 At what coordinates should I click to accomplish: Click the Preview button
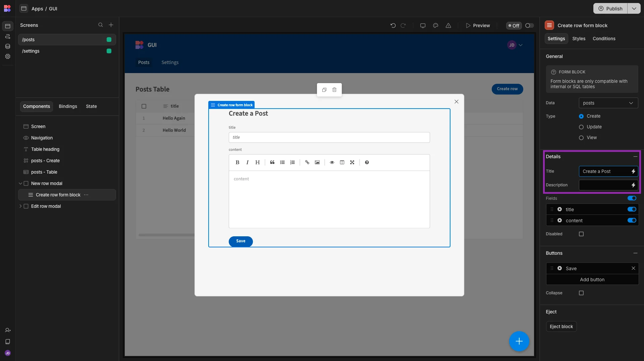tap(478, 25)
